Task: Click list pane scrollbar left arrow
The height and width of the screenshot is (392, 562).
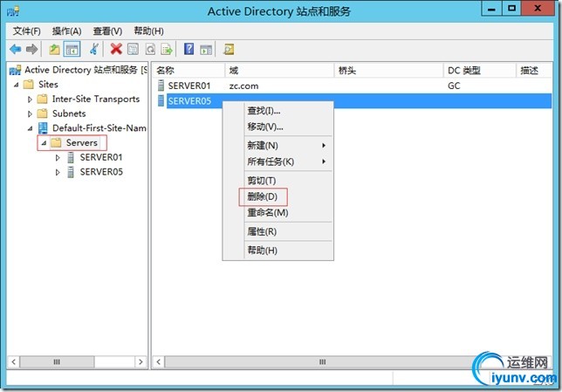Action: click(159, 361)
